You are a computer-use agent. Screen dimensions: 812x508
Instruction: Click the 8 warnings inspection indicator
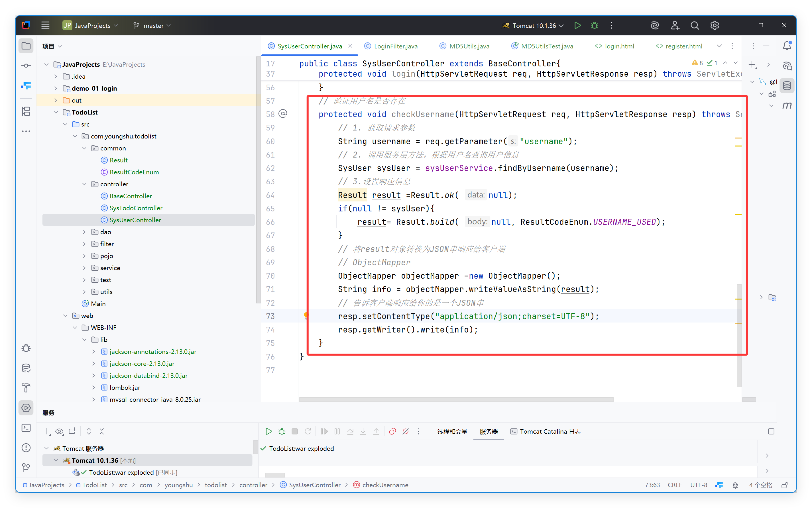click(x=697, y=63)
